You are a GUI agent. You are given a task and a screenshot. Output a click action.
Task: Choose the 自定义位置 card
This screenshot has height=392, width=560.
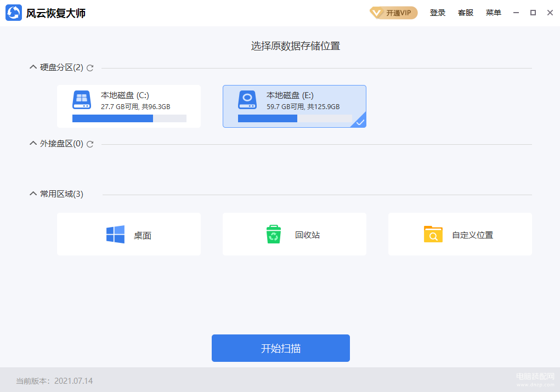(x=460, y=234)
